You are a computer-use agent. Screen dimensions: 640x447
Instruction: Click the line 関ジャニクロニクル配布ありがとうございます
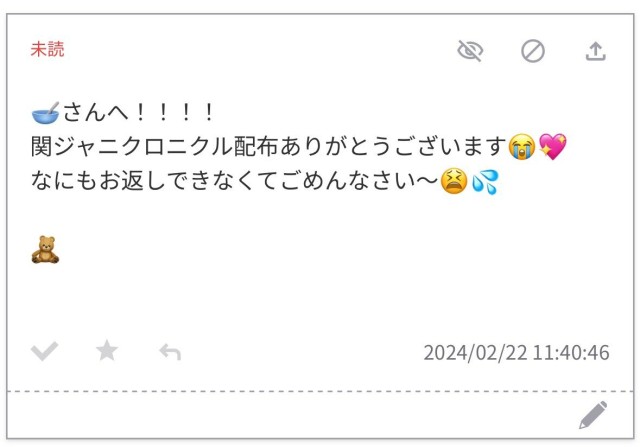[269, 147]
